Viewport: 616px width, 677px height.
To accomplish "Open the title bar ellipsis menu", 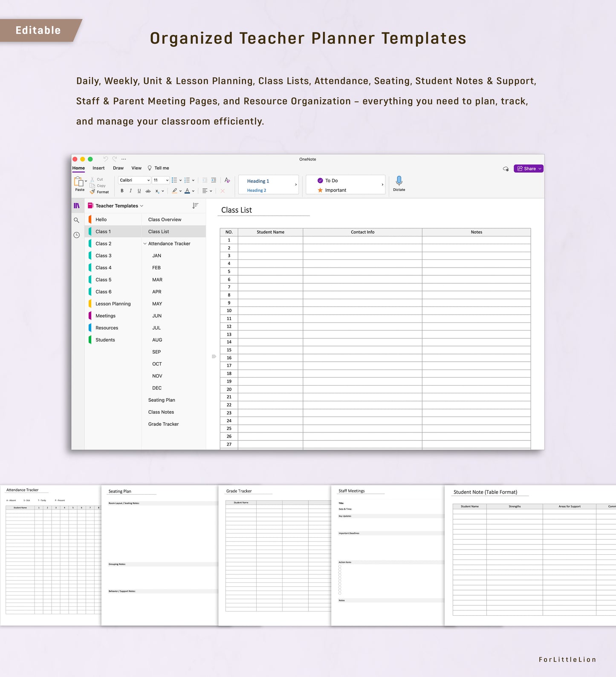I will [124, 159].
